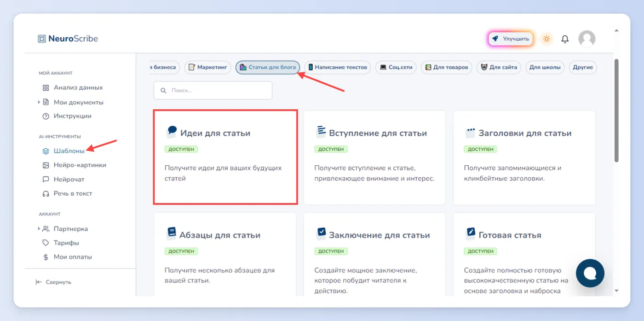Open the Заголовки для статьи template

(524, 158)
